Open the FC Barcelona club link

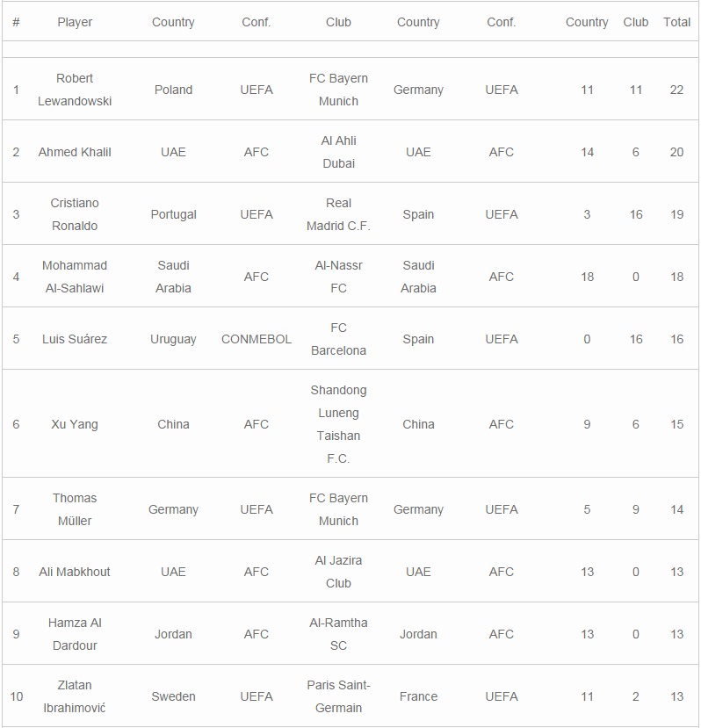click(338, 339)
